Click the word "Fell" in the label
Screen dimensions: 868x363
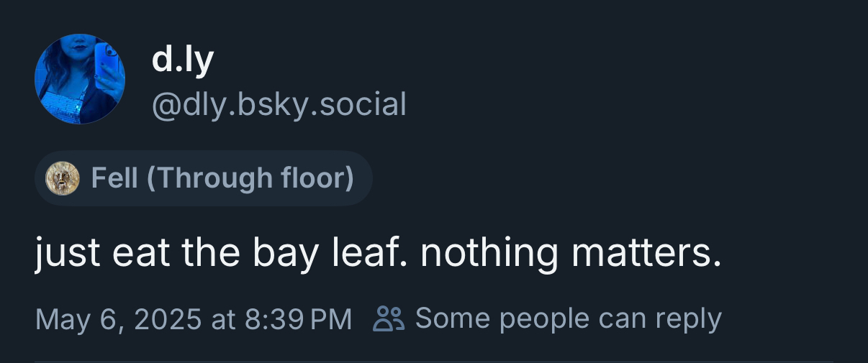pyautogui.click(x=114, y=178)
